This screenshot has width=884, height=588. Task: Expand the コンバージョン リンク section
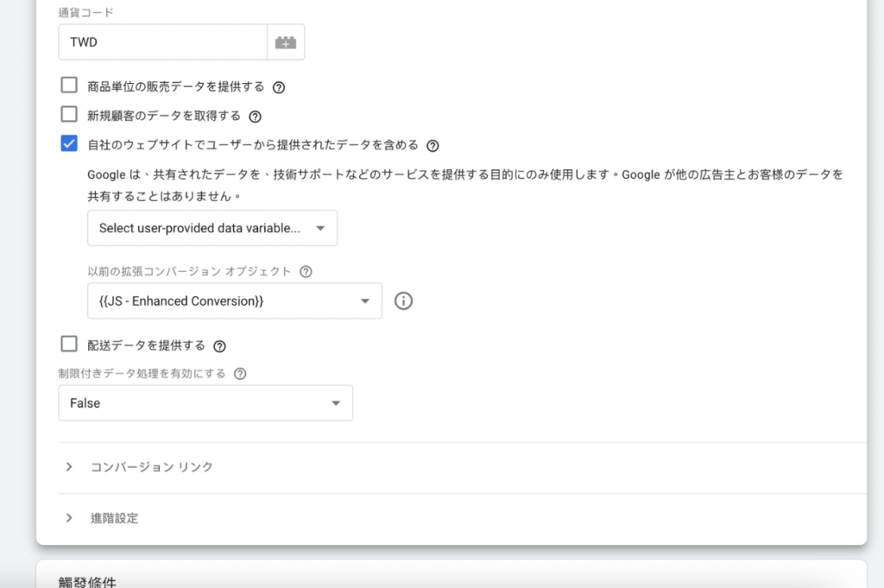pyautogui.click(x=69, y=467)
